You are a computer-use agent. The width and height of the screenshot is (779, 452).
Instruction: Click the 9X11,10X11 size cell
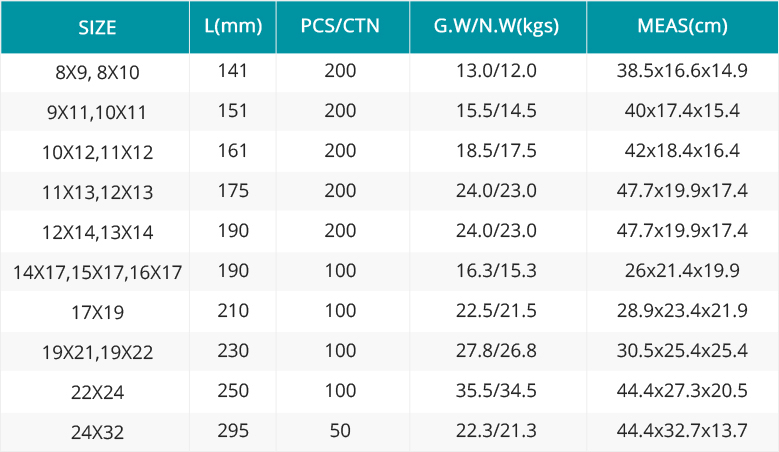click(97, 112)
